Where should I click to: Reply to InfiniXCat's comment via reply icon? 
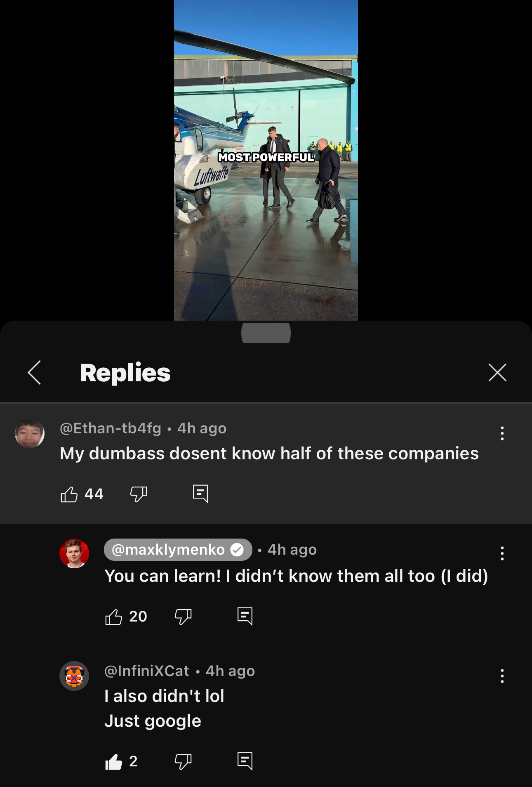(x=245, y=761)
